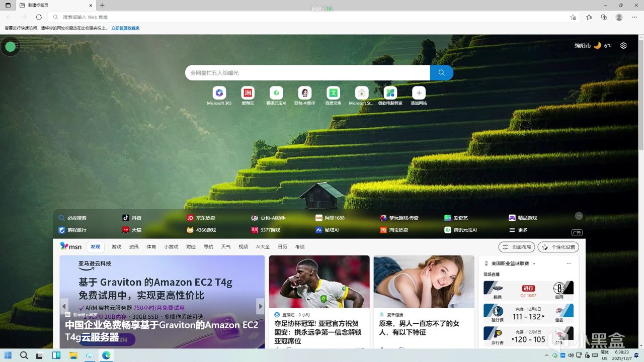Open the 页面布局 button
The image size is (644, 362).
pos(517,247)
